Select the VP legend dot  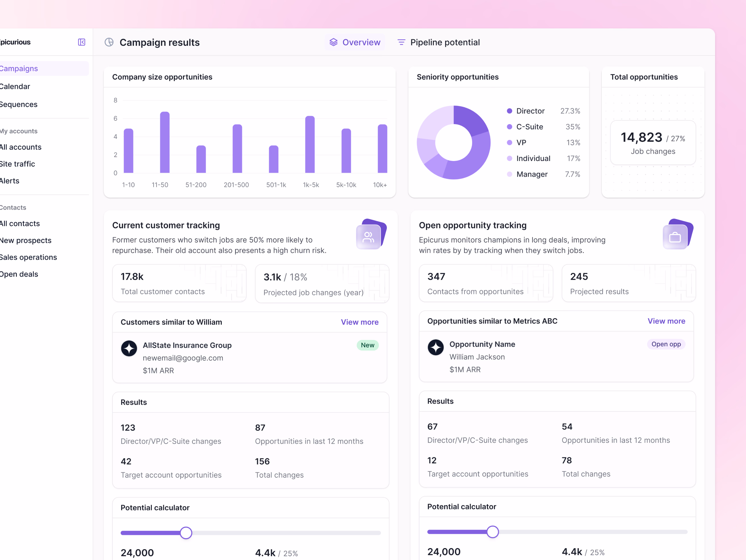click(509, 143)
